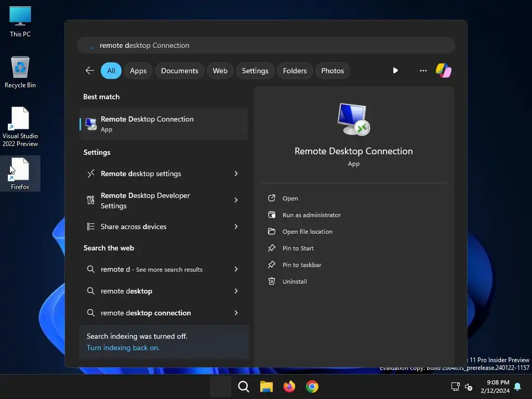
Task: Expand 'remote d' web results chevron
Action: 236,269
